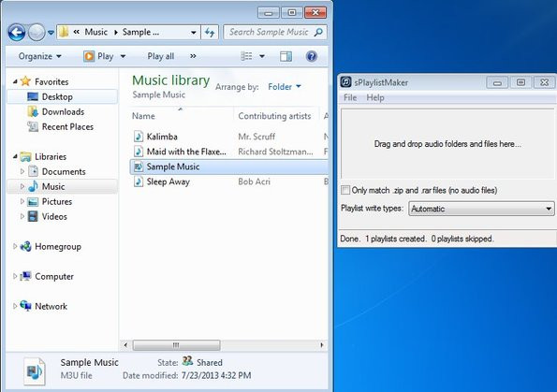This screenshot has width=557, height=392.
Task: Click the horizontal scrollbar thumb
Action: pyautogui.click(x=176, y=345)
